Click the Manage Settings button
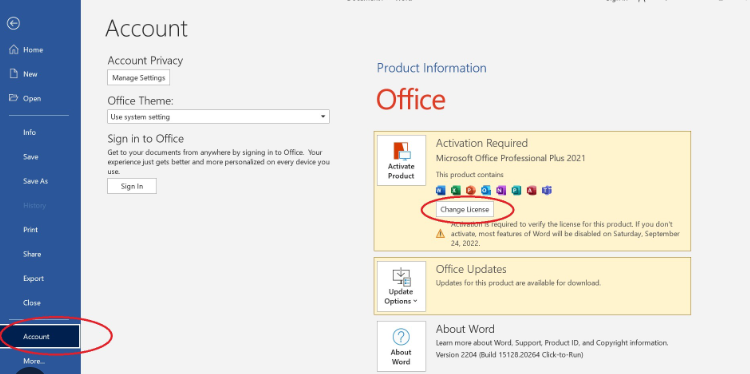Viewport: 750px width, 374px height. click(138, 77)
